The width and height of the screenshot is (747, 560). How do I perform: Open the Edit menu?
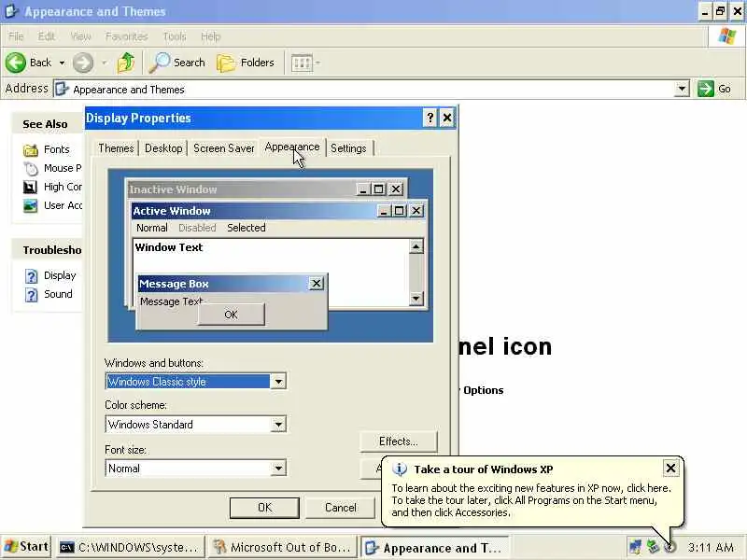click(46, 36)
